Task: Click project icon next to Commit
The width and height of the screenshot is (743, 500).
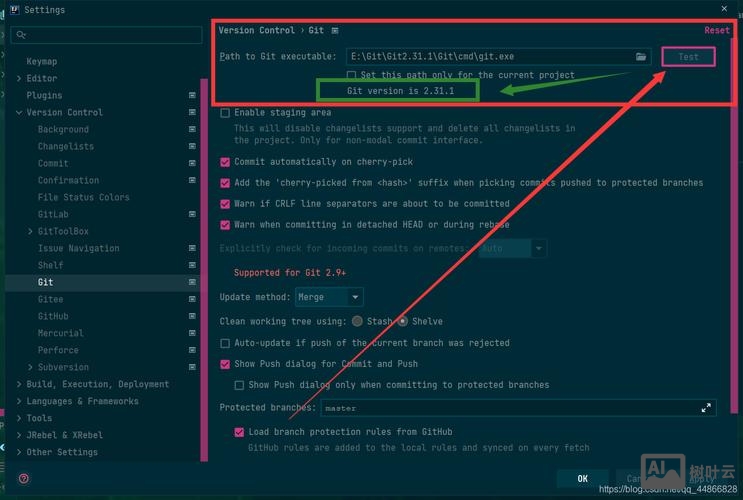Action: point(192,163)
